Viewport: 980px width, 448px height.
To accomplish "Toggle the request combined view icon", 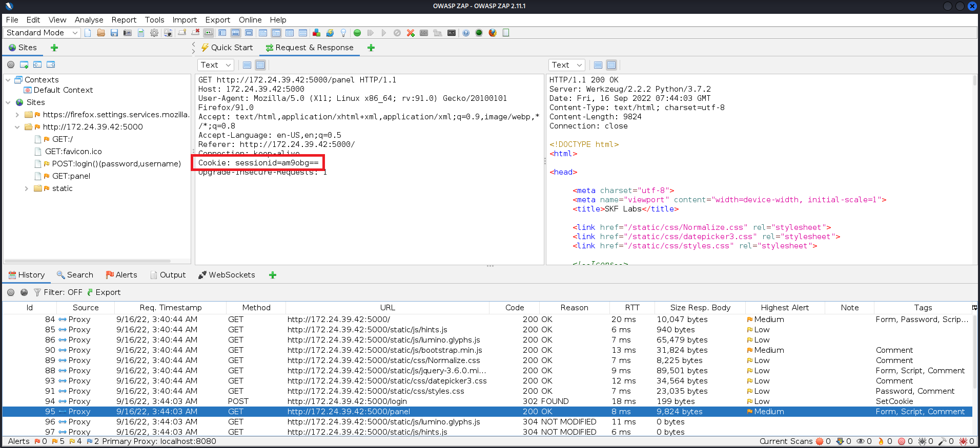I will click(x=260, y=65).
